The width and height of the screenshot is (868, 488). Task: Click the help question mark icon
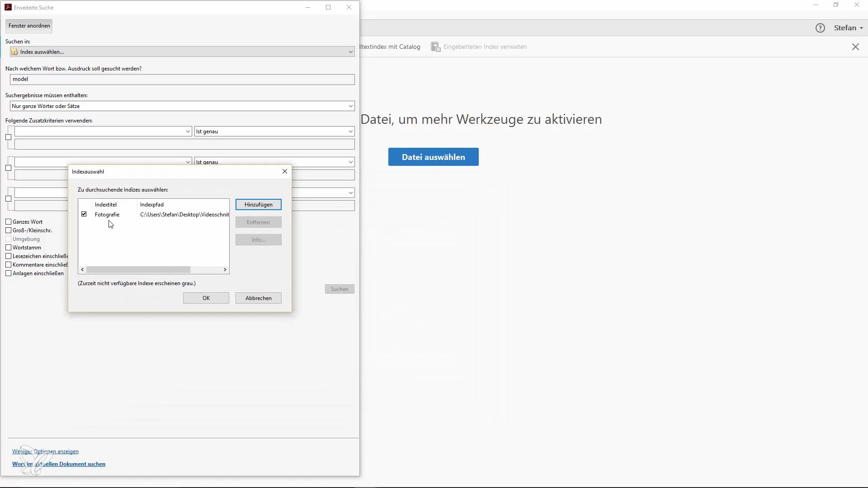tap(820, 28)
